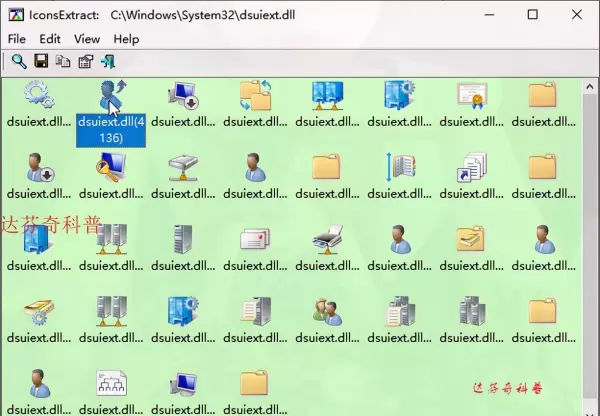Select the network drive icon
The width and height of the screenshot is (600, 416).
(x=183, y=168)
